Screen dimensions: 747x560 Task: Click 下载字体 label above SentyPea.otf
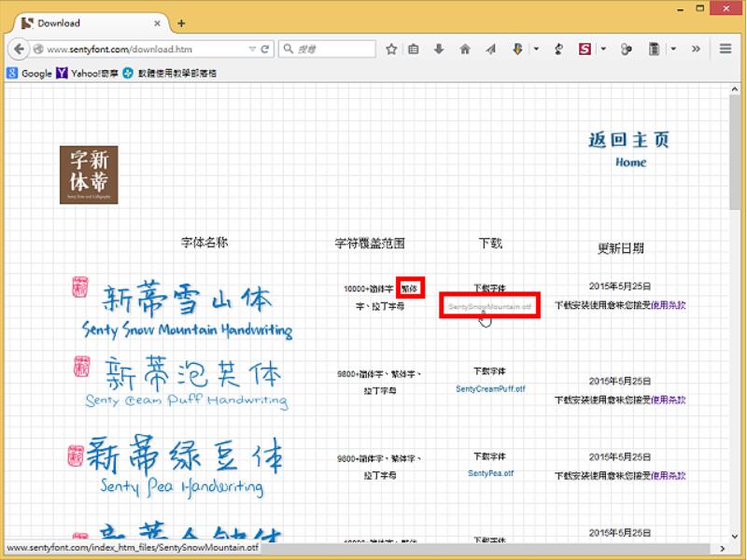(489, 456)
